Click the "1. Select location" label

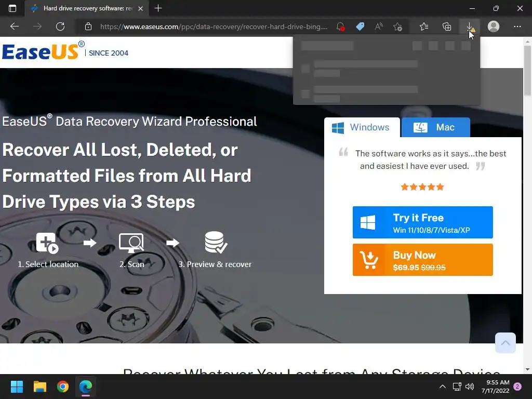point(48,264)
